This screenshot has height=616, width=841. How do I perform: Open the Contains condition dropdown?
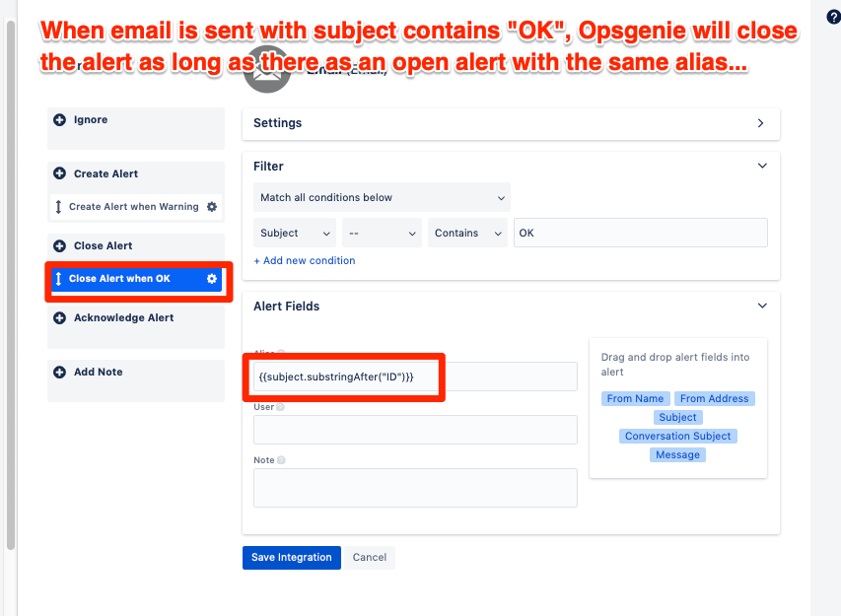(x=463, y=233)
